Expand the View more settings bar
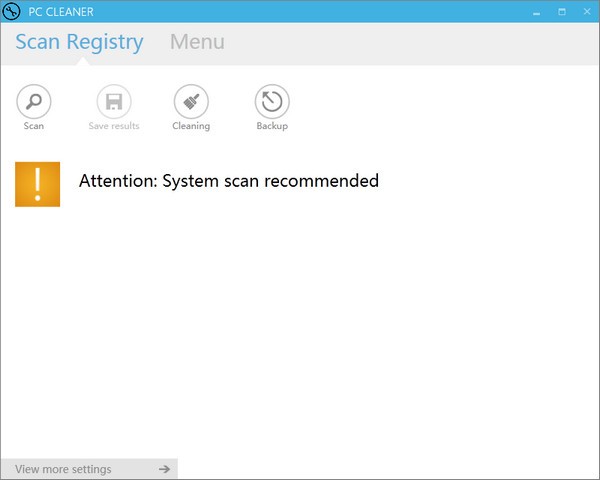 point(64,469)
